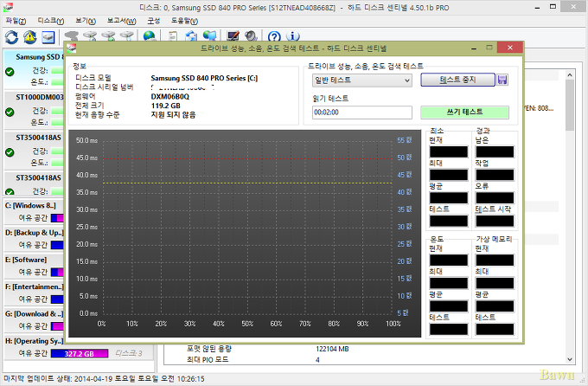Click the main window vertical scrollbar thumb
Image resolution: width=588 pixels, height=386 pixels.
point(570,105)
